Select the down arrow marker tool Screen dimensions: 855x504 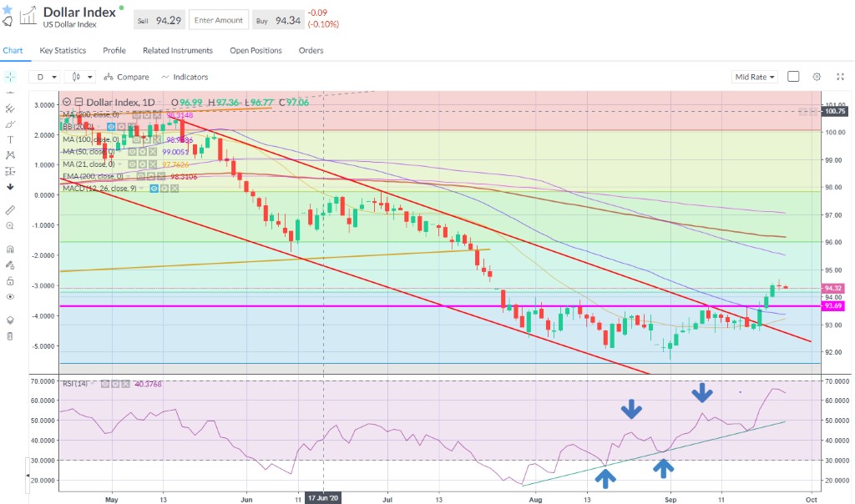pos(10,187)
